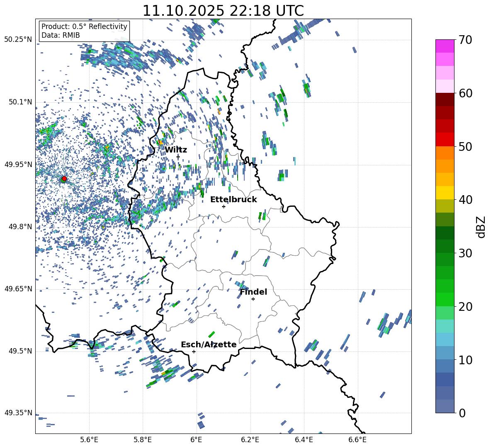Click the red radar site marker
This screenshot has height=448, width=491.
(x=64, y=179)
